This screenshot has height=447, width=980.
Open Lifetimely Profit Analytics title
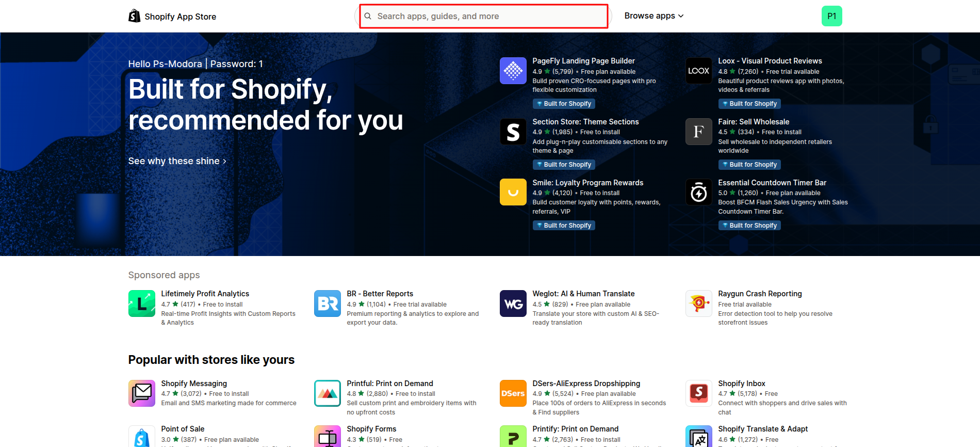205,294
